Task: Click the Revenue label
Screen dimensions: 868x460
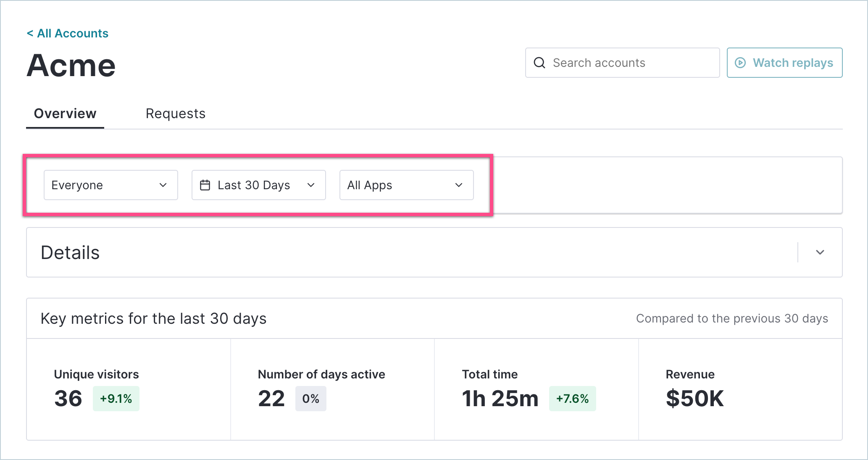Action: tap(690, 374)
